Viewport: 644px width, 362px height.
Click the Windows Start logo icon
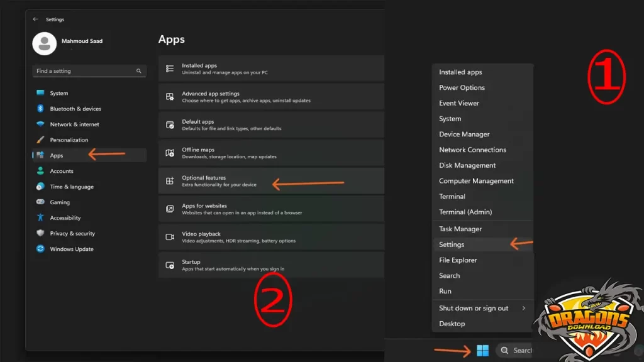click(482, 350)
